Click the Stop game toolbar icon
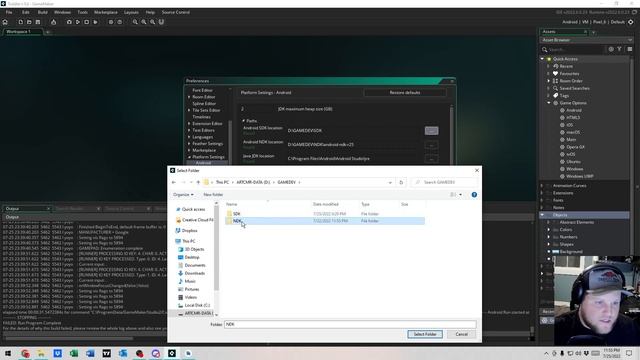Screen dimensions: 640x360 87,22
